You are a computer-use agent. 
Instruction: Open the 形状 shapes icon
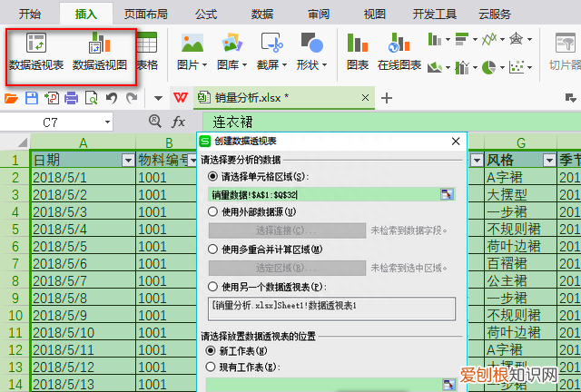pyautogui.click(x=312, y=43)
